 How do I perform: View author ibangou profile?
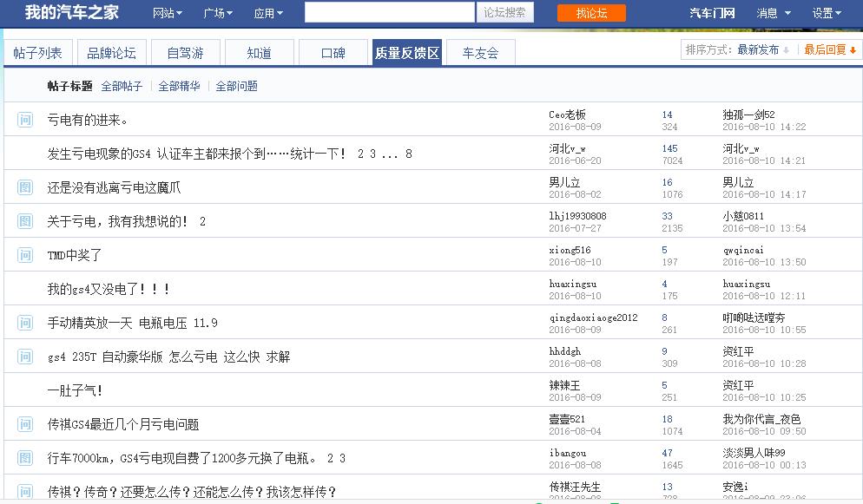568,453
